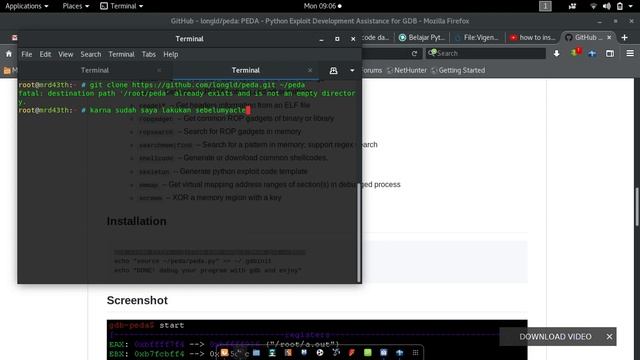Close the active Terminal tab
The image size is (640, 360).
pyautogui.click(x=310, y=70)
